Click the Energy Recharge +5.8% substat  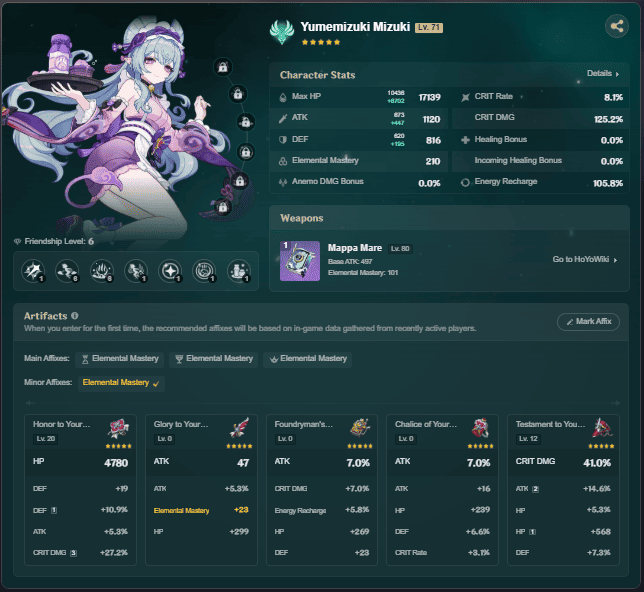click(x=322, y=510)
